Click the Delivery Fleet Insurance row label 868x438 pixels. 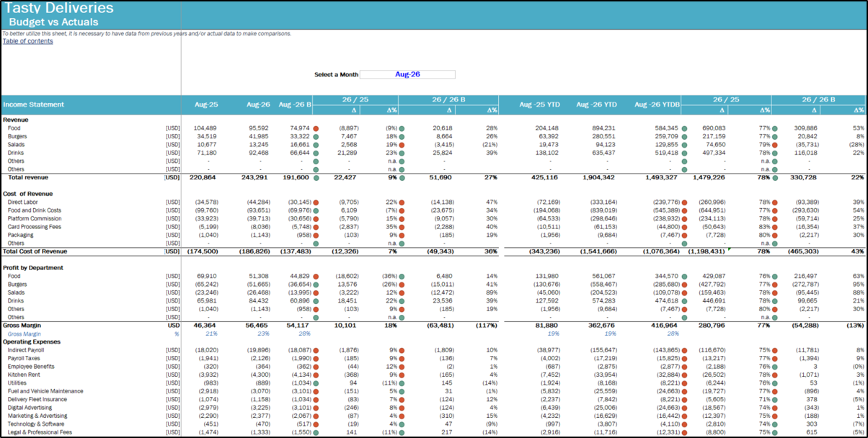(x=37, y=399)
